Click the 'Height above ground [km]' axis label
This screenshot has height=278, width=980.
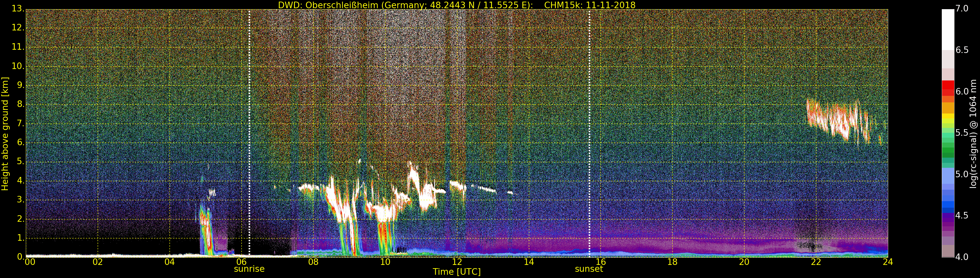pos(5,134)
